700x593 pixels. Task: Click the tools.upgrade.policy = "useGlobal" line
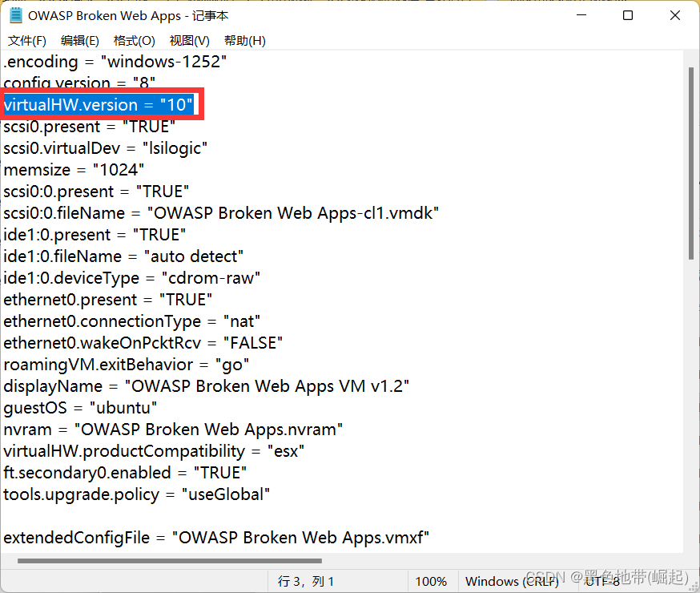137,494
